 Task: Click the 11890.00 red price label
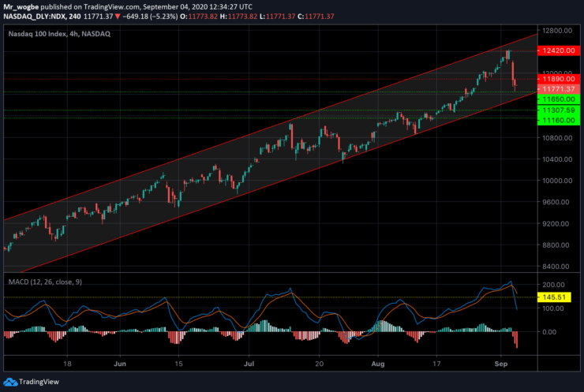(559, 79)
